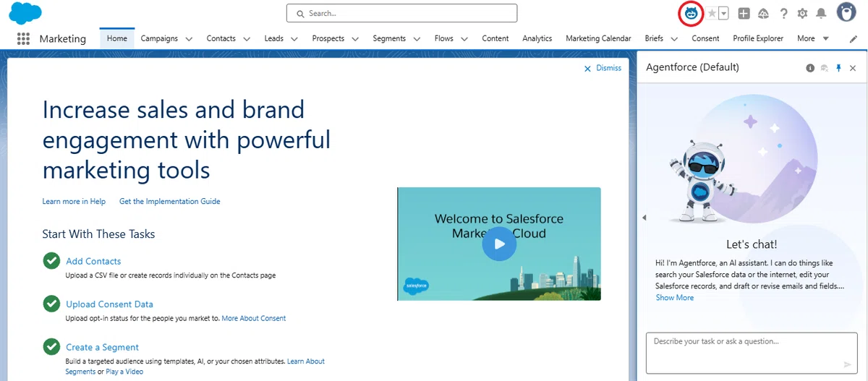Open the user profile avatar
Screen dimensions: 868x381
(846, 12)
